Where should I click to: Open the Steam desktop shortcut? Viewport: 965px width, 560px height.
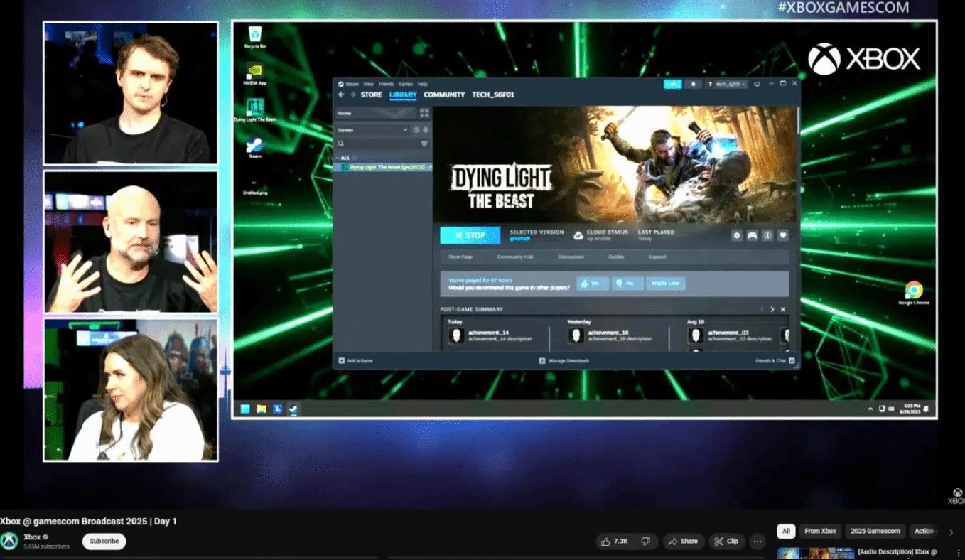click(x=255, y=148)
